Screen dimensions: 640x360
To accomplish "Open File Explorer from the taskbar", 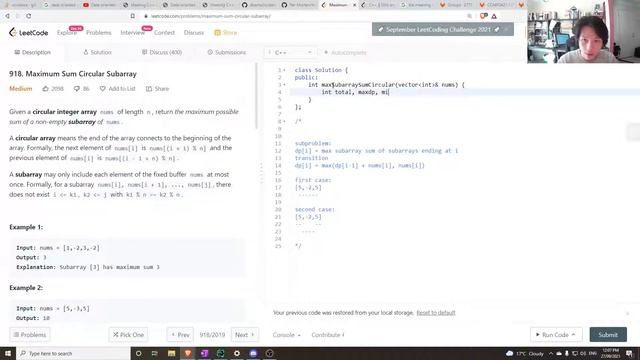I will click(x=171, y=353).
